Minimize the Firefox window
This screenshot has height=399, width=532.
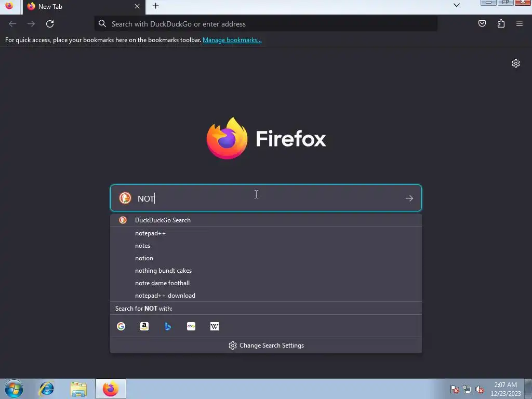(488, 3)
